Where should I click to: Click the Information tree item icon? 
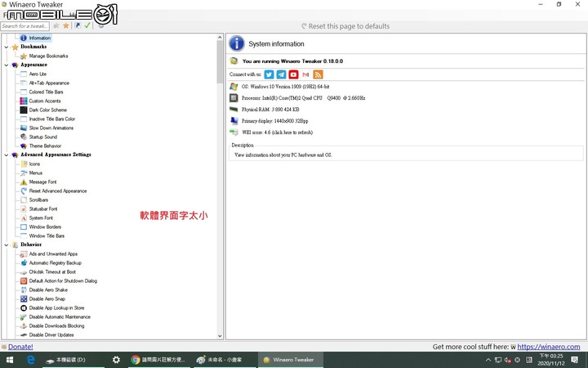click(24, 38)
